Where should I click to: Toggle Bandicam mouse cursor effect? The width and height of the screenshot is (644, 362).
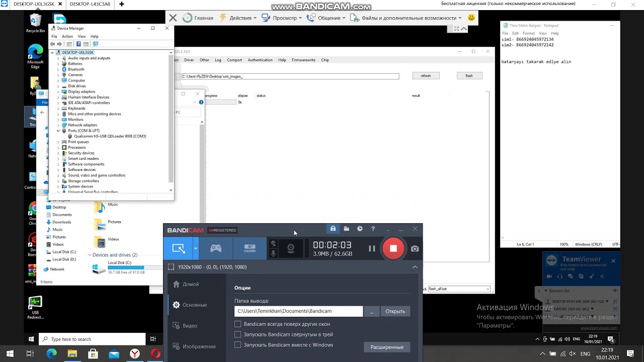pyautogui.click(x=273, y=243)
